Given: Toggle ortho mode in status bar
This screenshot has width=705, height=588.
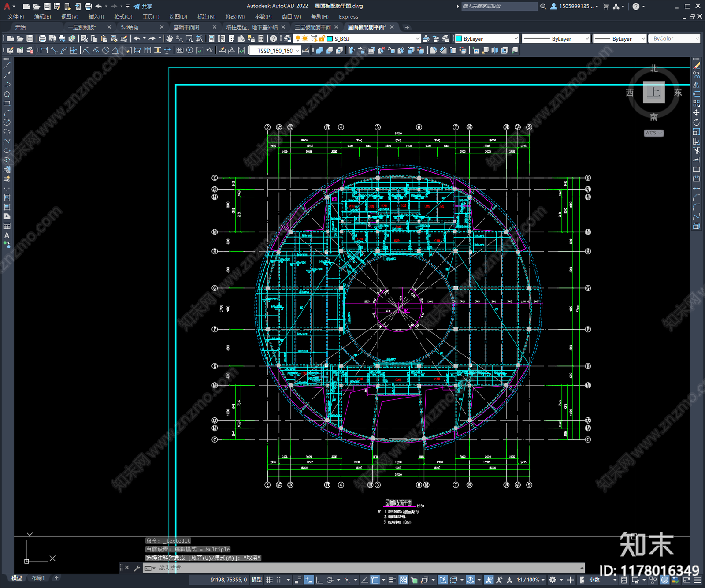Looking at the screenshot, I should [319, 580].
